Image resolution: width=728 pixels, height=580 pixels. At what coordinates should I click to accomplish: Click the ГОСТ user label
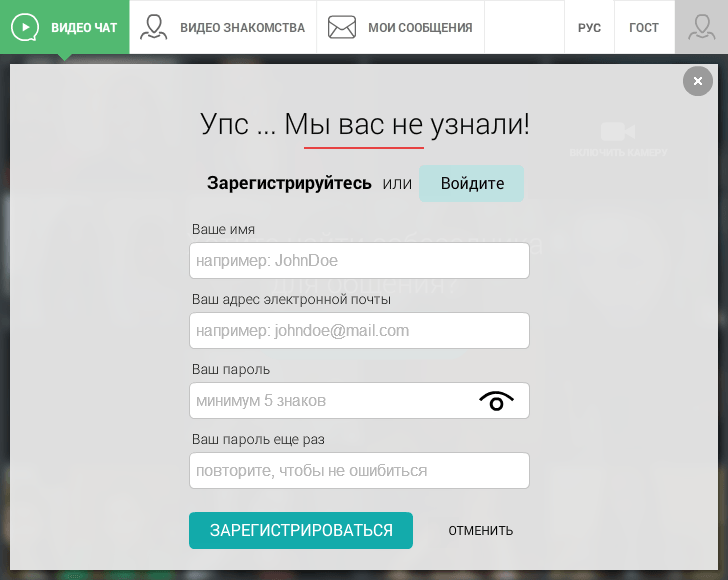coord(644,27)
